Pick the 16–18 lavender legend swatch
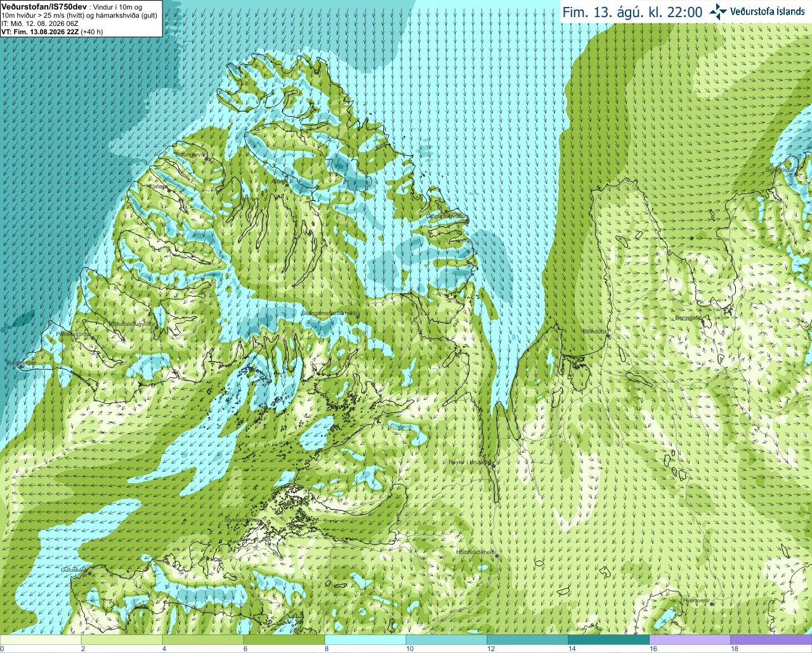Screen dimensions: 812x653 click(x=690, y=640)
